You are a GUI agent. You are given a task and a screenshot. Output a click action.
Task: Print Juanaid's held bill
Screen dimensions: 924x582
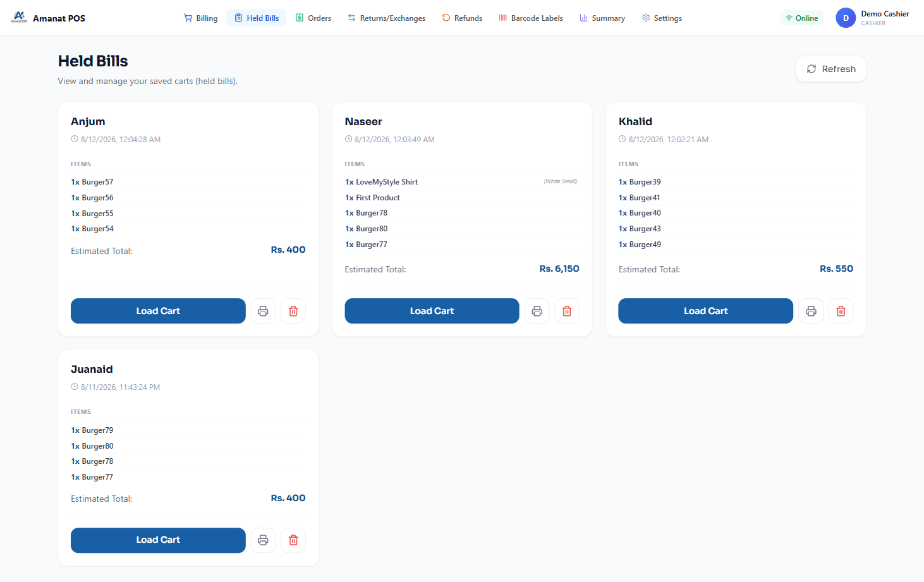tap(263, 540)
